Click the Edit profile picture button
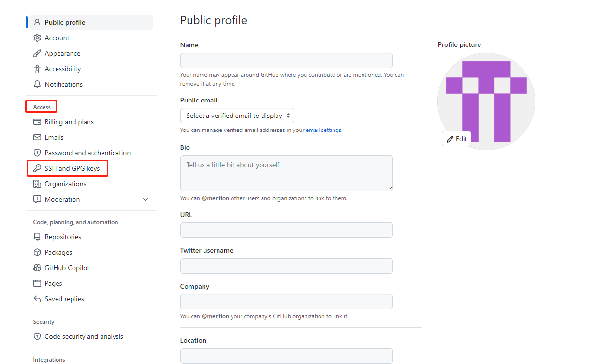 [x=456, y=139]
